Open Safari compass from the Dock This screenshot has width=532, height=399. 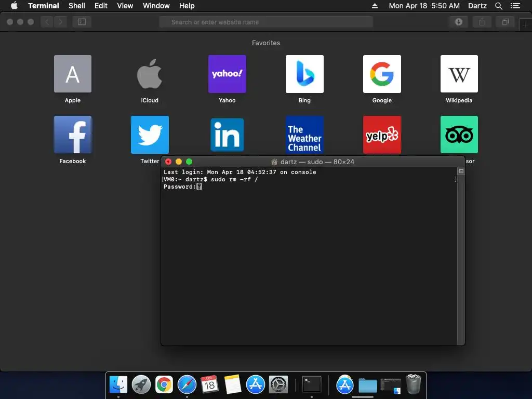[x=187, y=385]
